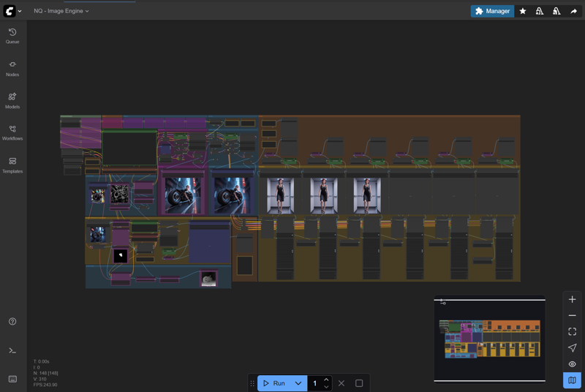The width and height of the screenshot is (585, 392).
Task: Click the share arrow icon top-right
Action: point(574,11)
